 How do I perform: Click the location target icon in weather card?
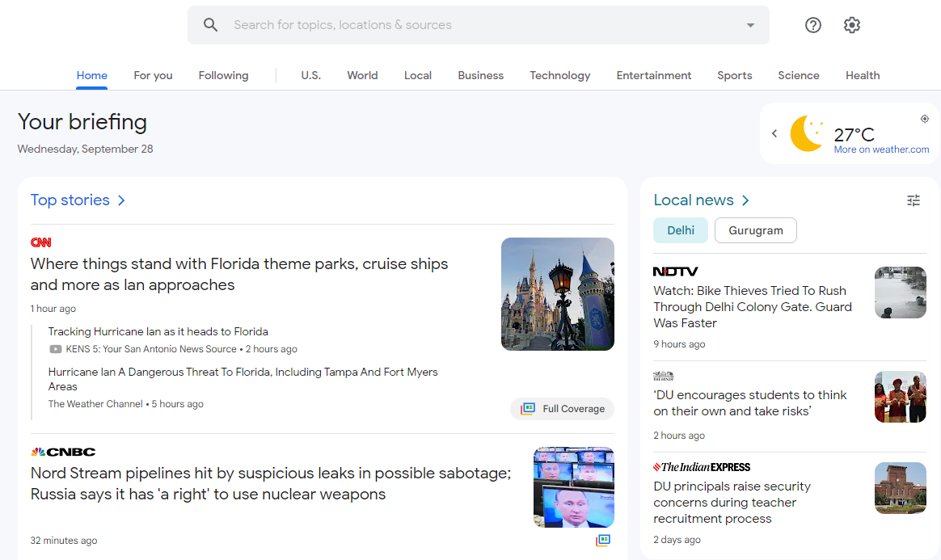tap(925, 119)
